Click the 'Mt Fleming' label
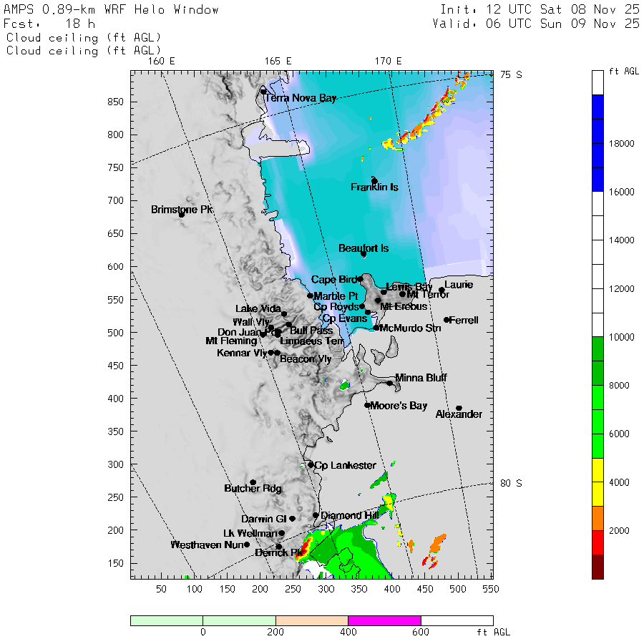The height and width of the screenshot is (644, 644). 231,341
